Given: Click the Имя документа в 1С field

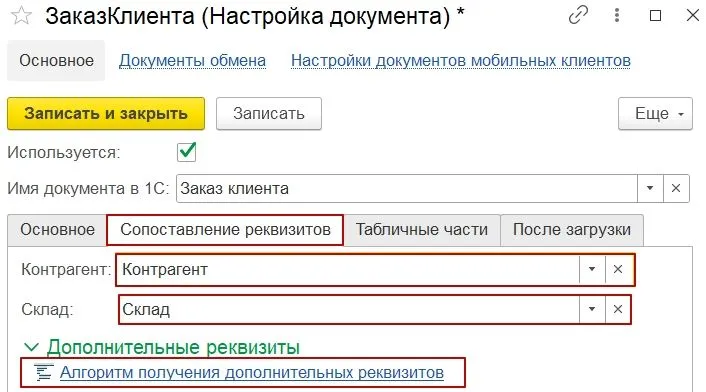Looking at the screenshot, I should point(407,188).
